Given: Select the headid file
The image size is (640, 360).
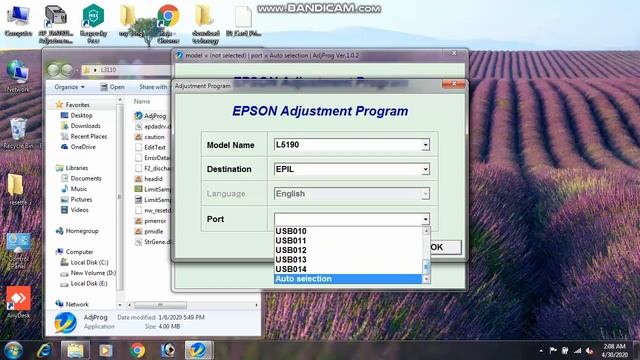Looking at the screenshot, I should point(149,179).
